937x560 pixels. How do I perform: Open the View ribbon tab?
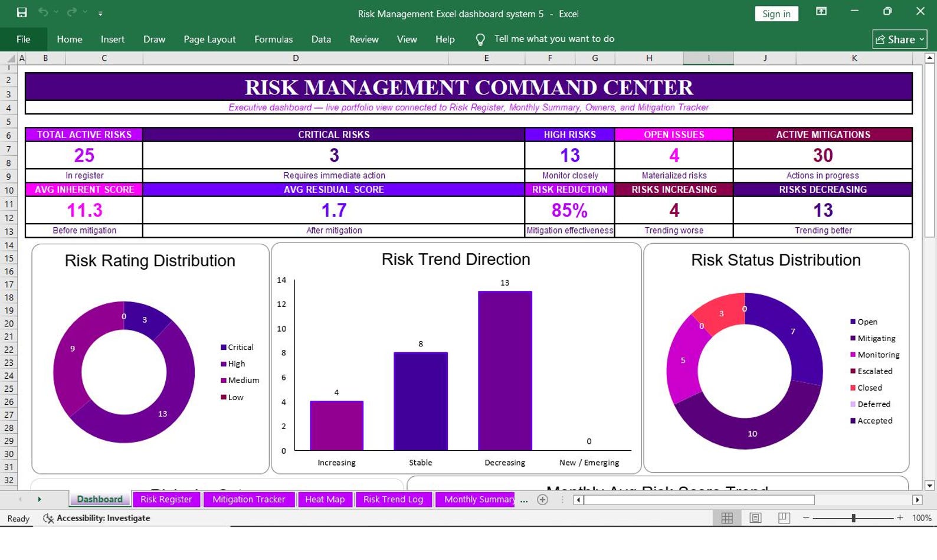[407, 39]
